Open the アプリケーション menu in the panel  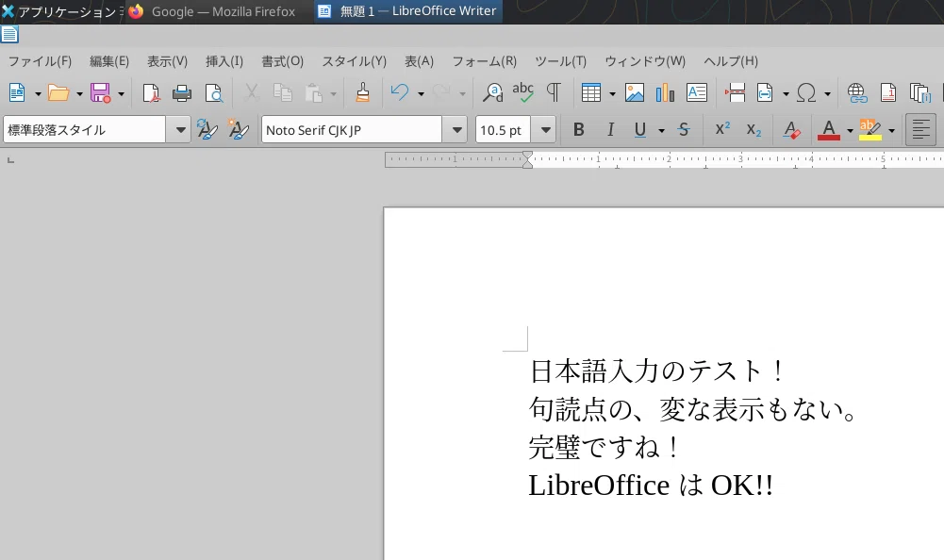pyautogui.click(x=62, y=11)
